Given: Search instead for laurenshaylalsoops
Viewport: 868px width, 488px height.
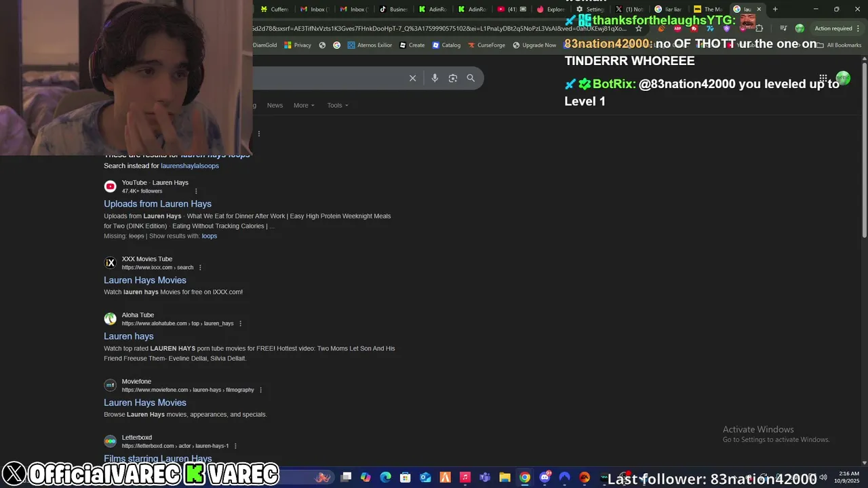Looking at the screenshot, I should 190,166.
